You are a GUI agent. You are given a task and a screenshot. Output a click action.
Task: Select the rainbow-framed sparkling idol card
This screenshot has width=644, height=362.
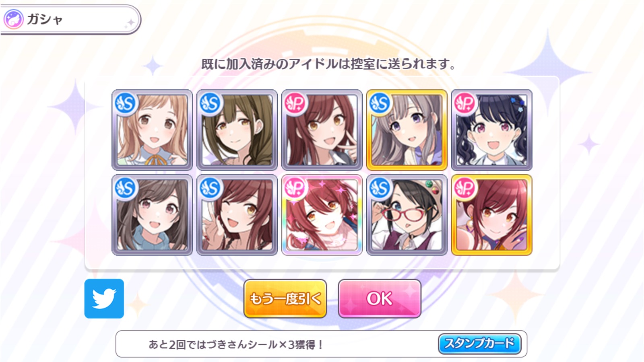coord(322,215)
